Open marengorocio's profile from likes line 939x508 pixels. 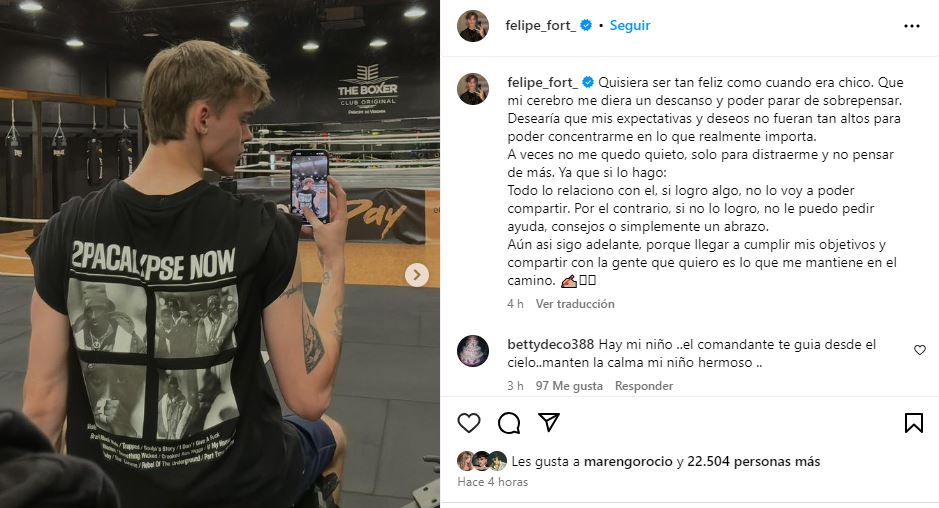click(628, 461)
